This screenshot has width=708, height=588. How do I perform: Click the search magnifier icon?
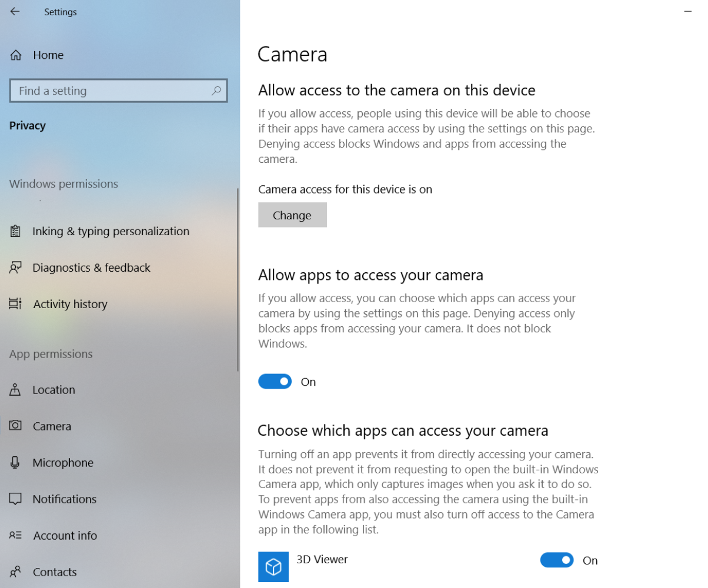216,91
